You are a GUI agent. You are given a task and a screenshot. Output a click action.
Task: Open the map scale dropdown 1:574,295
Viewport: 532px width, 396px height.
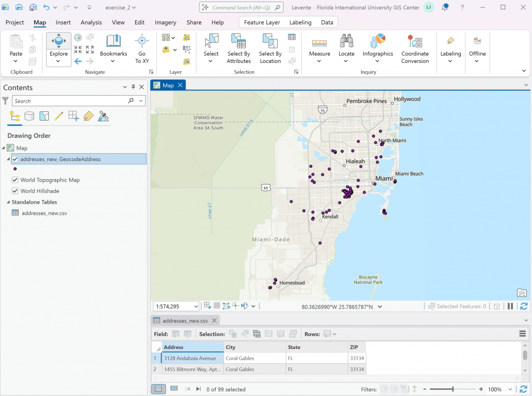[x=196, y=307]
